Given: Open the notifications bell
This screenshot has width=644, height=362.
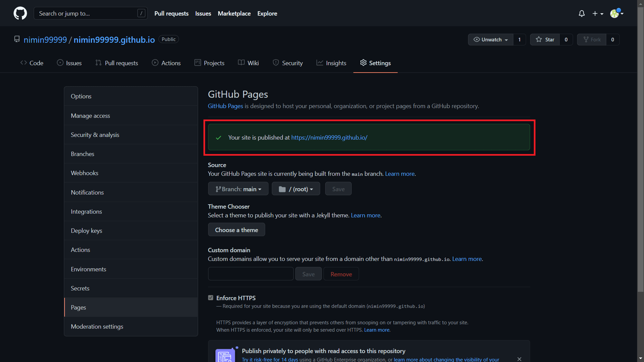Looking at the screenshot, I should 582,14.
